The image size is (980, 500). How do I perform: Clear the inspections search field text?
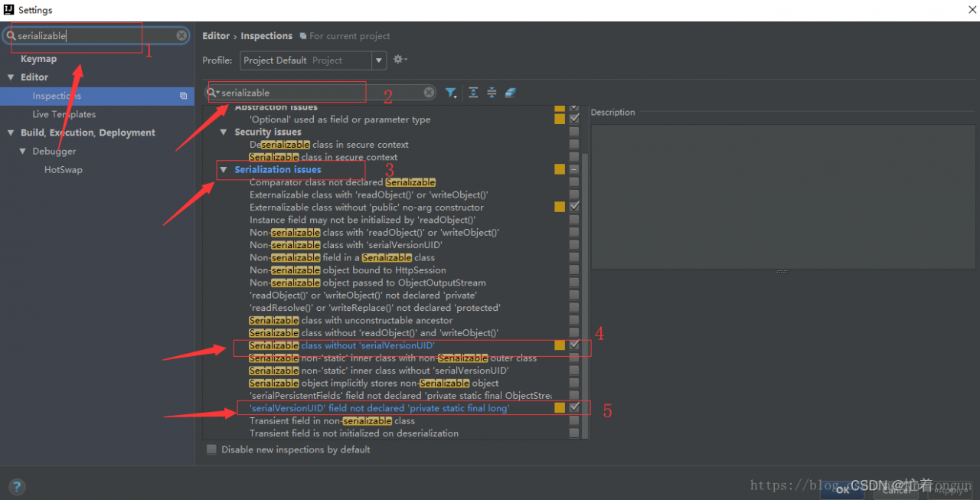(x=429, y=93)
